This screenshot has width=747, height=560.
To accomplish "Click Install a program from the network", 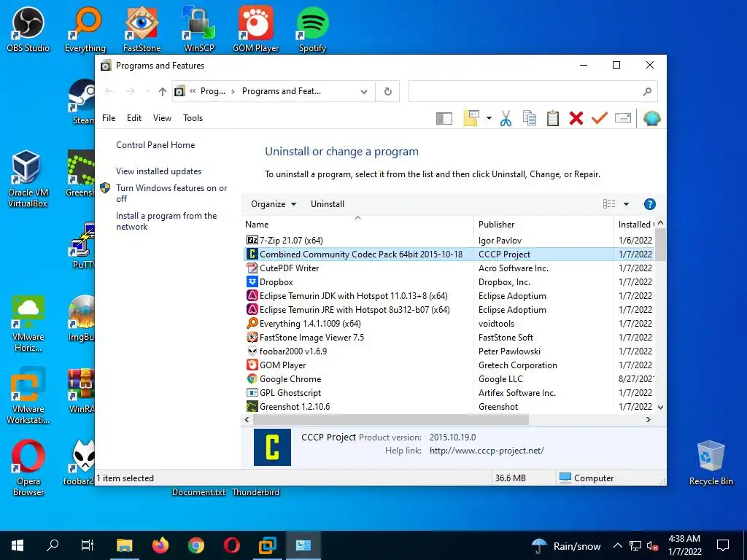I will (166, 221).
